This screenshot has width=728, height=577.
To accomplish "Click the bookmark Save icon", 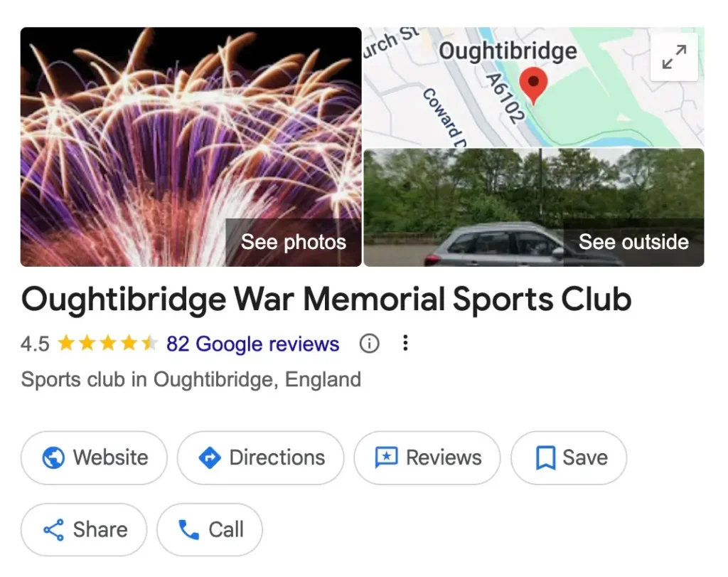I will [x=545, y=458].
